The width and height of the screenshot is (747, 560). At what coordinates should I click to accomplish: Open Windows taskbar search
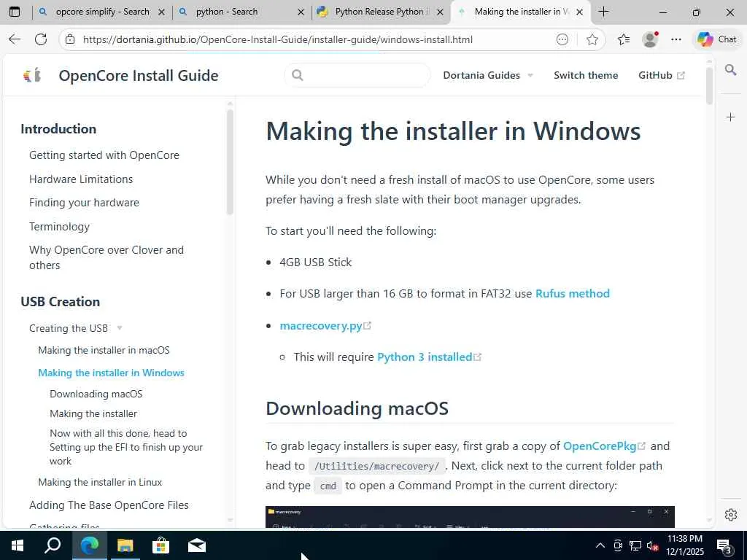click(x=53, y=545)
